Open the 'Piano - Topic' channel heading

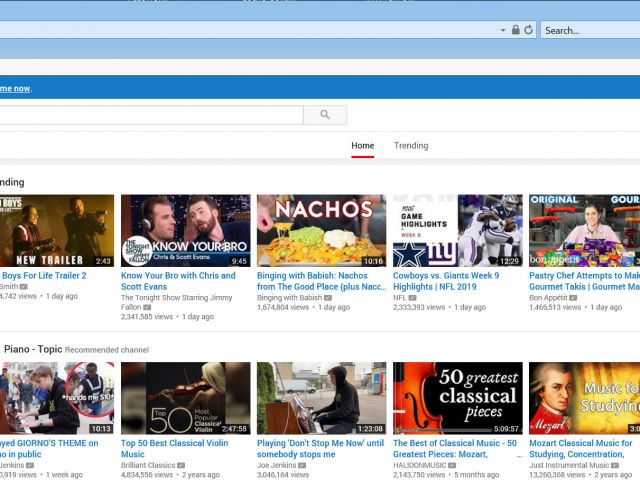tap(33, 349)
